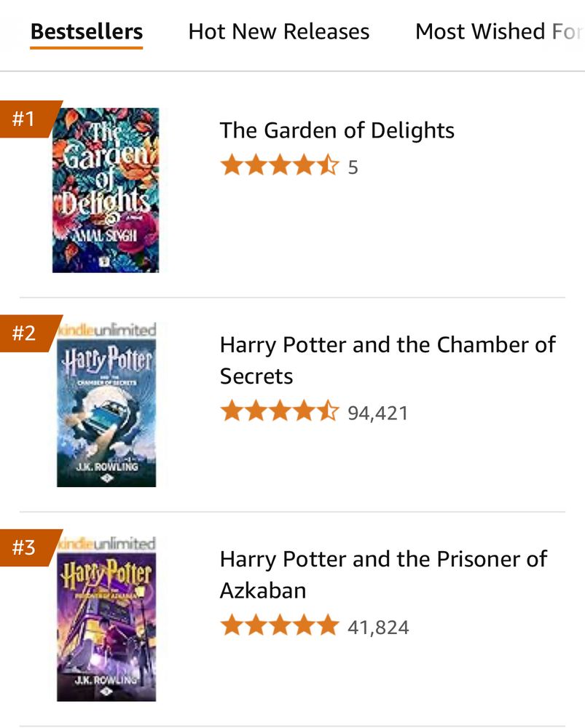Open the 5 reviews count link
Viewport: 585px width, 728px height.
tap(353, 167)
